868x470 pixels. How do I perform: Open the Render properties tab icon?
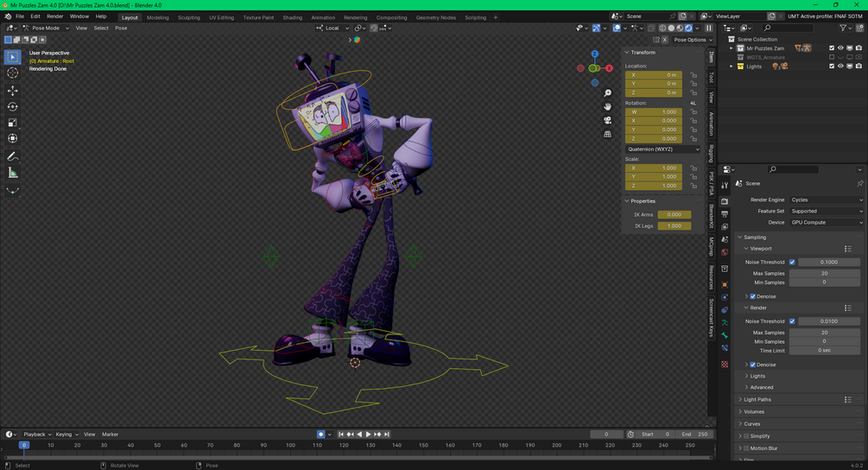(725, 201)
